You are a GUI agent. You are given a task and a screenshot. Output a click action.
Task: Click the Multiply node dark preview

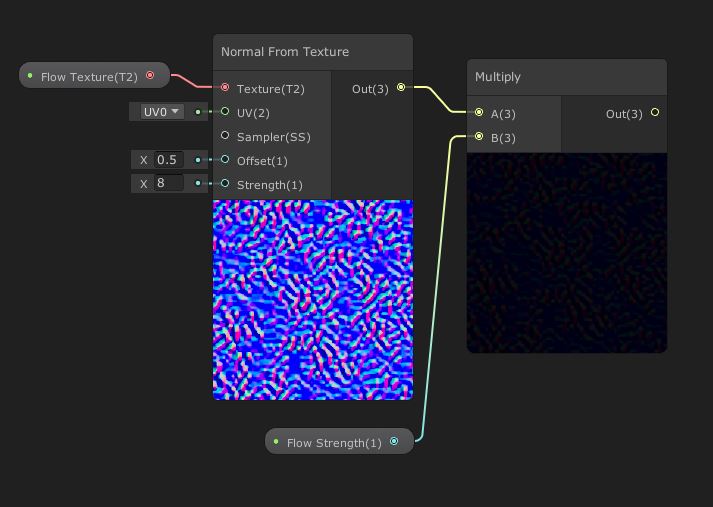(566, 252)
